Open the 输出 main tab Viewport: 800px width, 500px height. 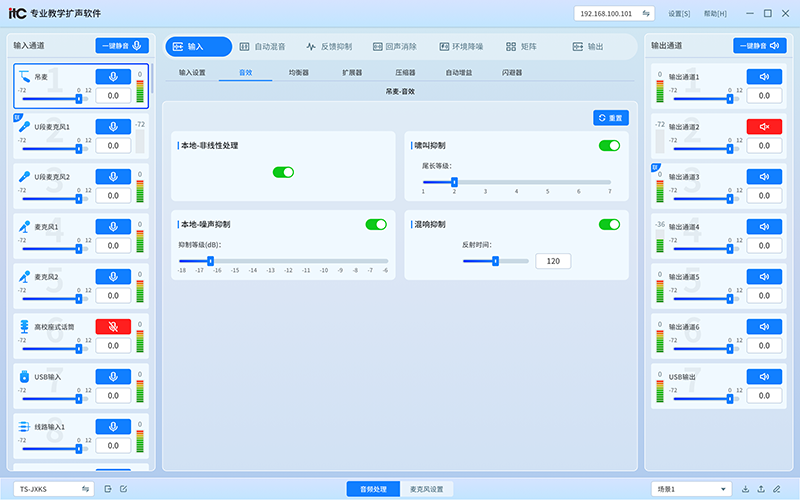coord(588,46)
